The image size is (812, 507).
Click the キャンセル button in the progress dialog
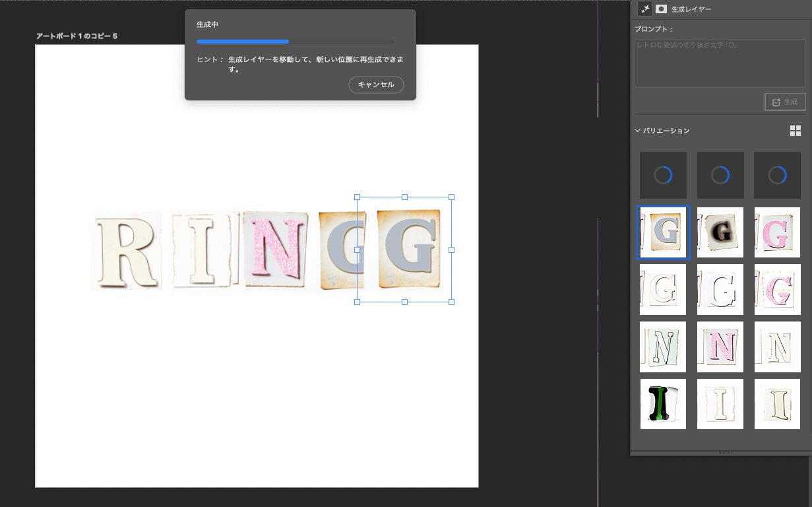[x=376, y=84]
